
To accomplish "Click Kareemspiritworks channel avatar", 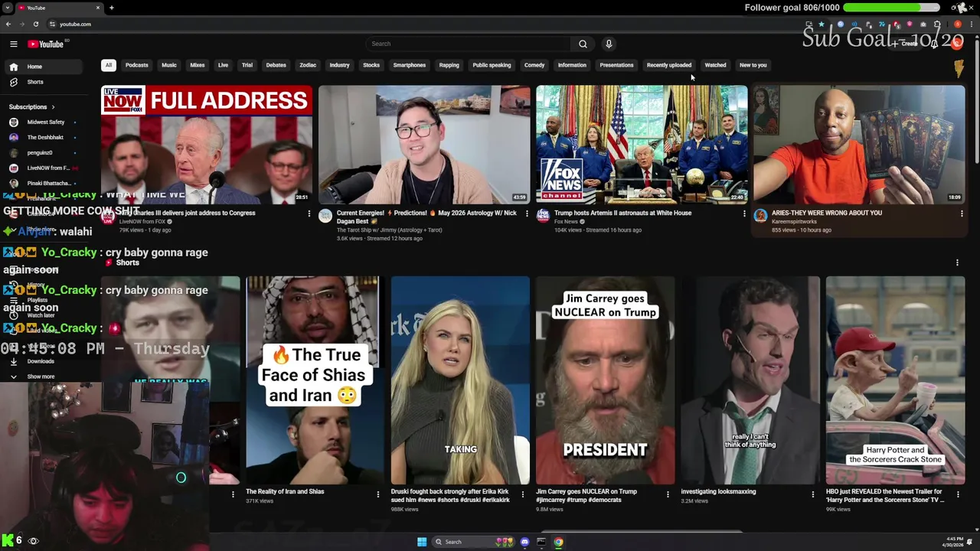I will (760, 216).
